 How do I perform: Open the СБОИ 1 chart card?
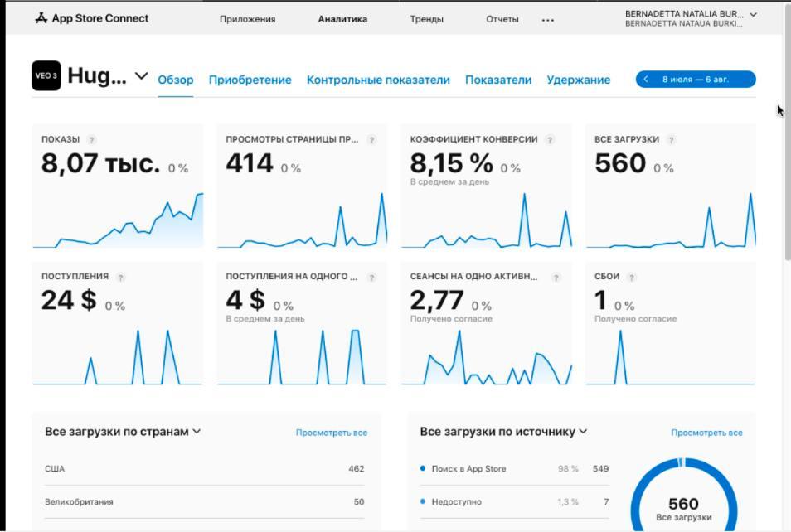671,323
